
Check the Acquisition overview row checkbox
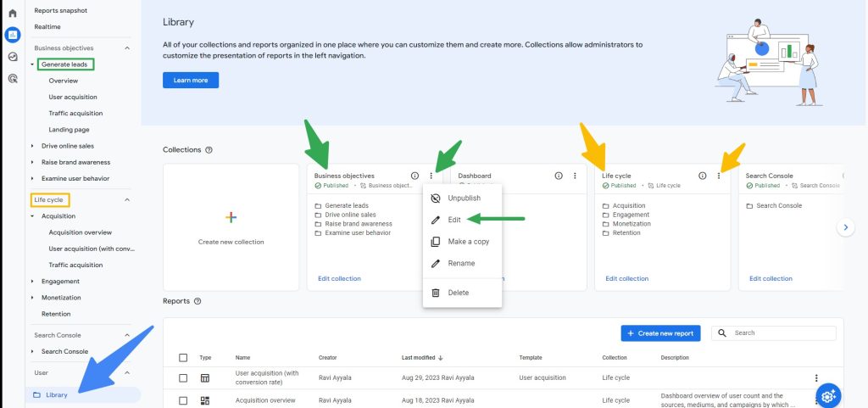(183, 400)
